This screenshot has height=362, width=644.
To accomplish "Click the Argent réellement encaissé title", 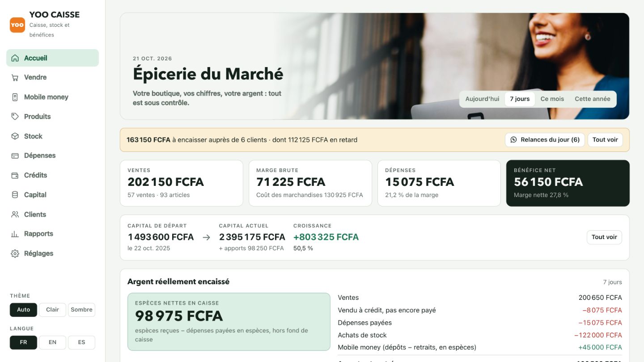I will click(178, 282).
